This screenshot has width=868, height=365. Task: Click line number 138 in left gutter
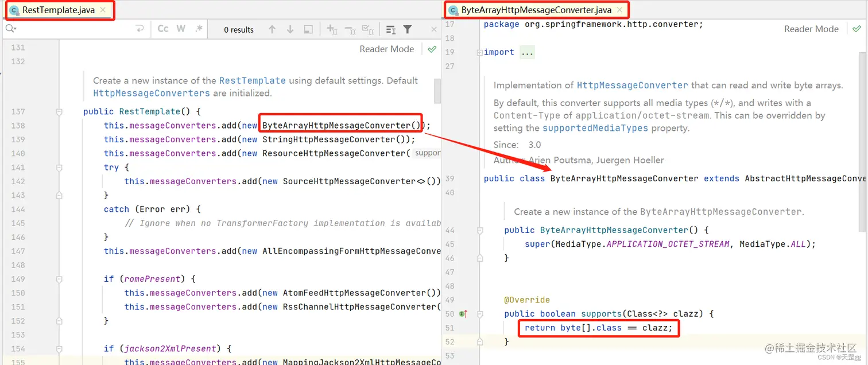[x=18, y=126]
